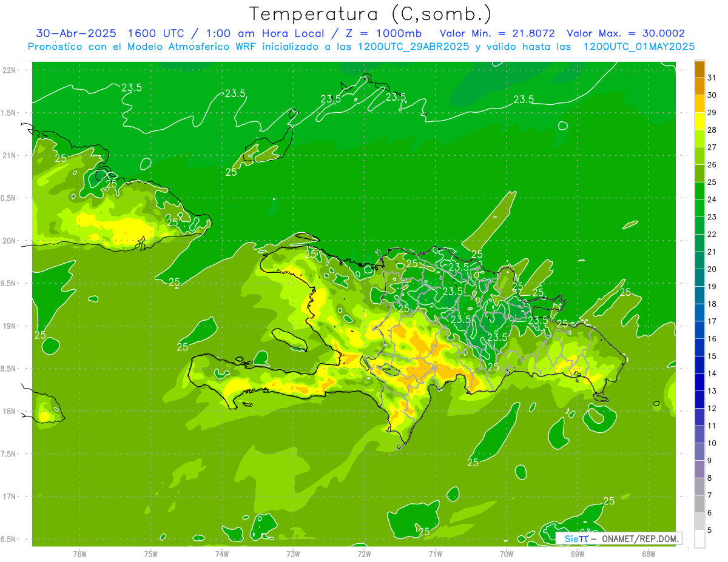Screen dimensions: 728x562
Task: Select the initialization stamp "1200UTC_29ABR2025"
Action: tap(413, 47)
